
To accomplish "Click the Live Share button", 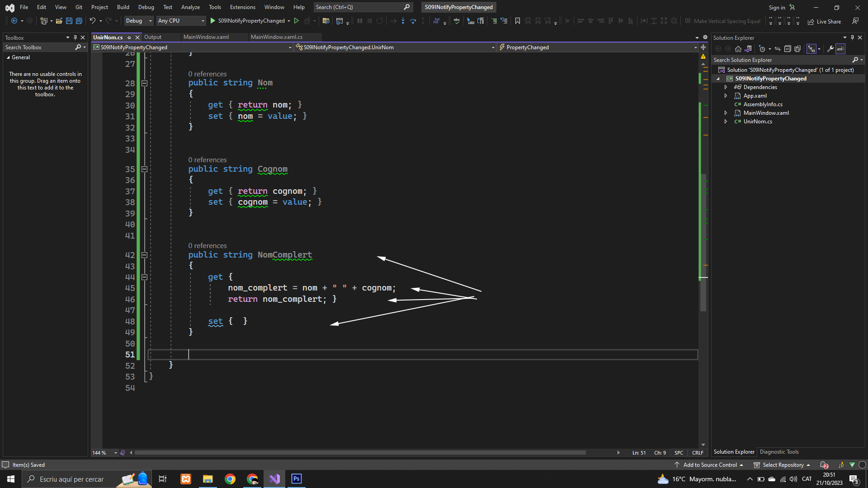I will [824, 21].
